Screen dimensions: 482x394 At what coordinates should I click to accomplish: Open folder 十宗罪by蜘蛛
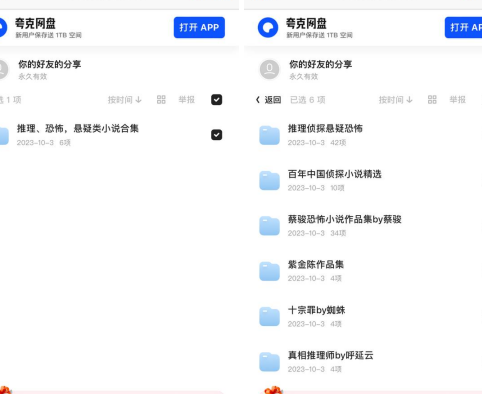click(317, 310)
